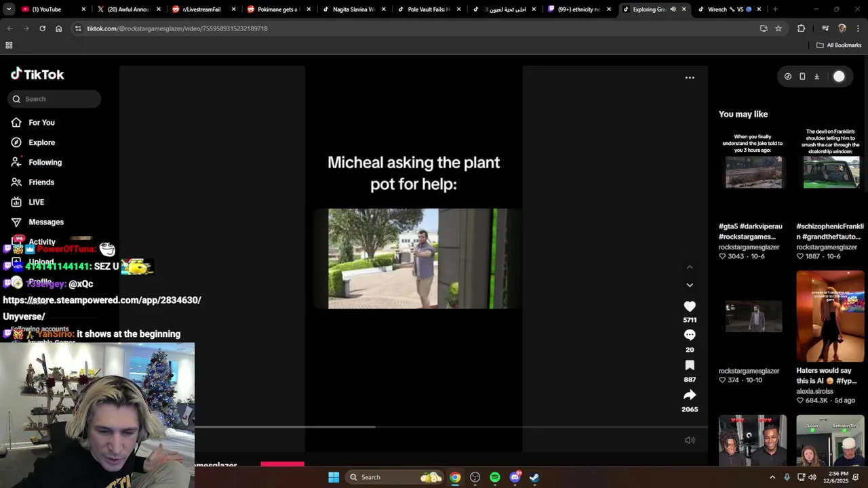Open the 'joke told 3 hours ago' recommended video
The image size is (868, 488).
pos(753,171)
